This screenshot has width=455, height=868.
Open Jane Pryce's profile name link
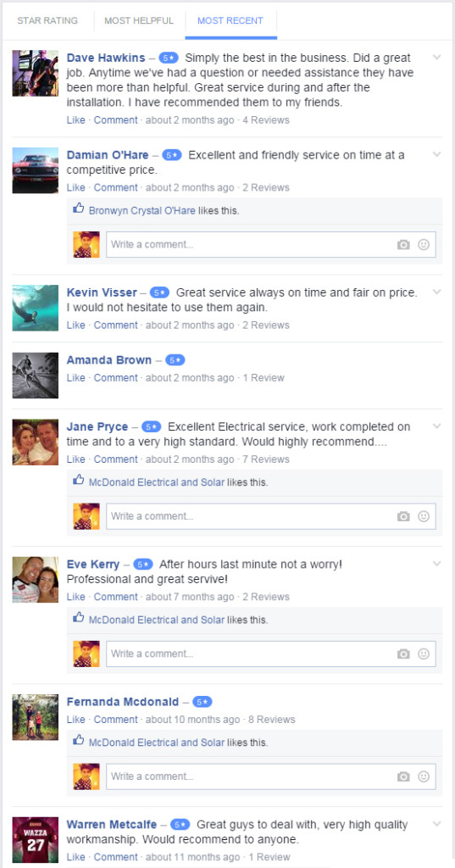point(97,427)
